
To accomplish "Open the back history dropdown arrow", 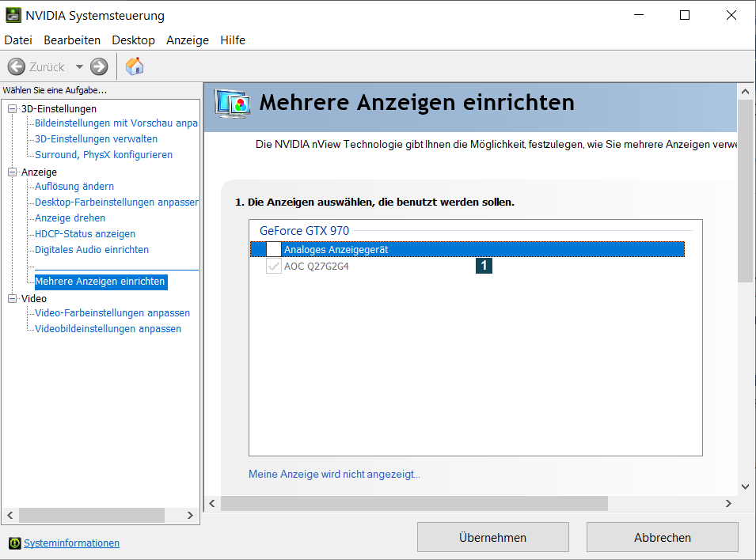I will click(x=79, y=66).
